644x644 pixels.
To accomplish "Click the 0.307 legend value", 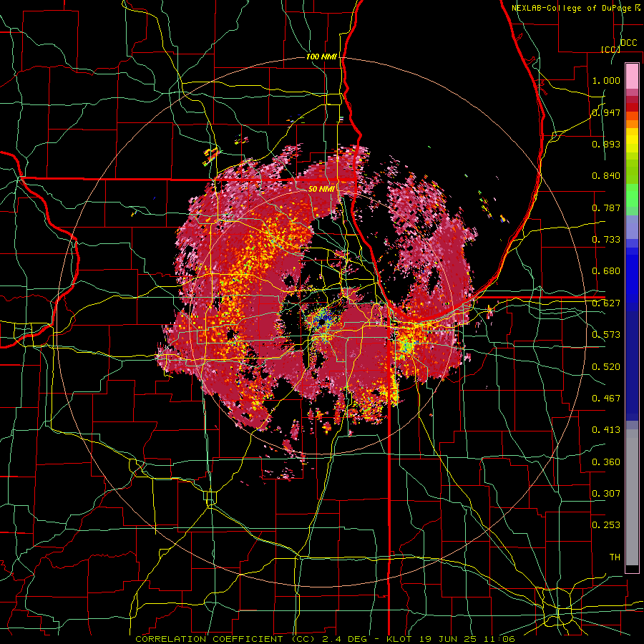I will coord(606,494).
